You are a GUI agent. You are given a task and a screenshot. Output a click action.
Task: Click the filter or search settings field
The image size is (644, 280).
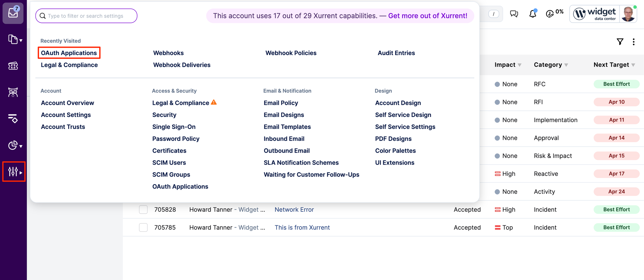coord(86,16)
